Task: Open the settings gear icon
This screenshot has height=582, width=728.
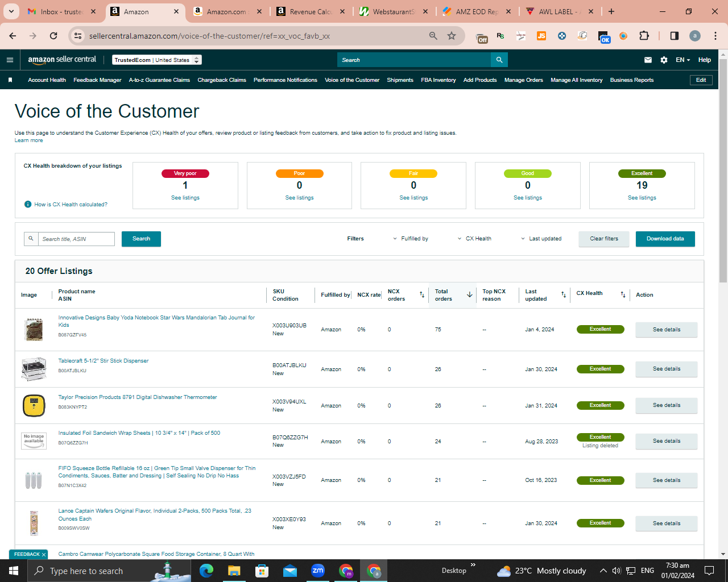Action: 664,60
